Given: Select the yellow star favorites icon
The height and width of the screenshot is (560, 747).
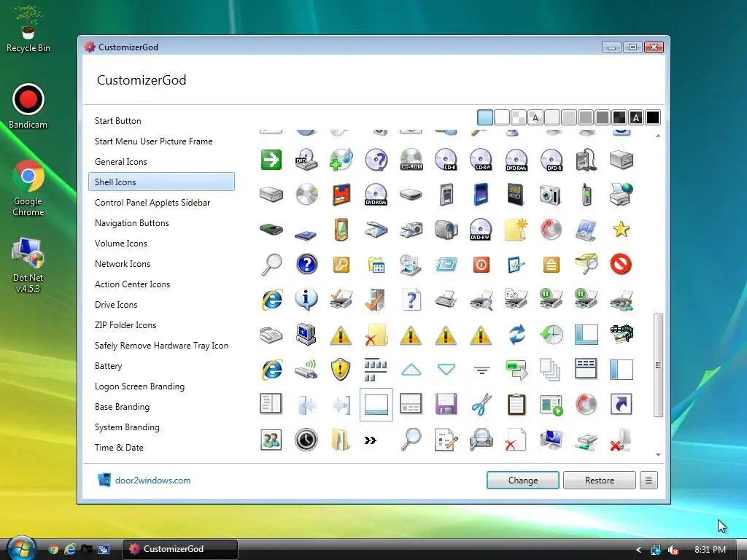Looking at the screenshot, I should click(622, 230).
